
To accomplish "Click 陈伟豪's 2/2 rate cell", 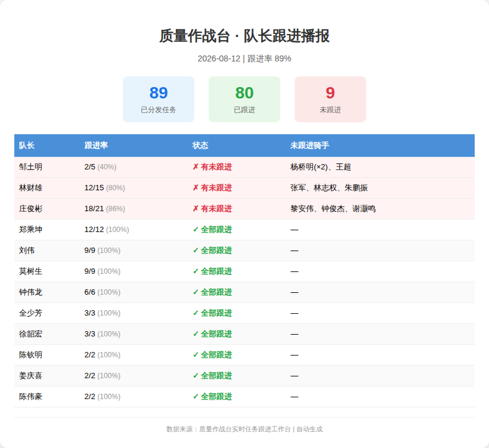I will 103,397.
